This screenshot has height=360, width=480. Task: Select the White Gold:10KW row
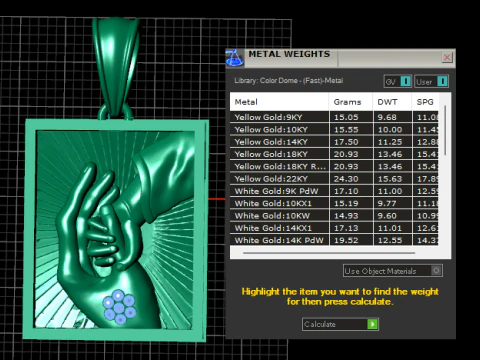(x=334, y=216)
